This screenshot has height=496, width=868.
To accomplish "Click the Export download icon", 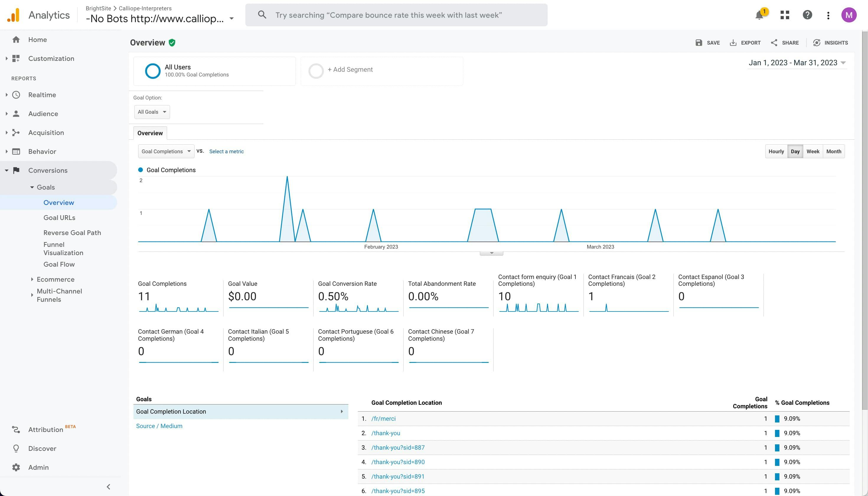I will [733, 43].
